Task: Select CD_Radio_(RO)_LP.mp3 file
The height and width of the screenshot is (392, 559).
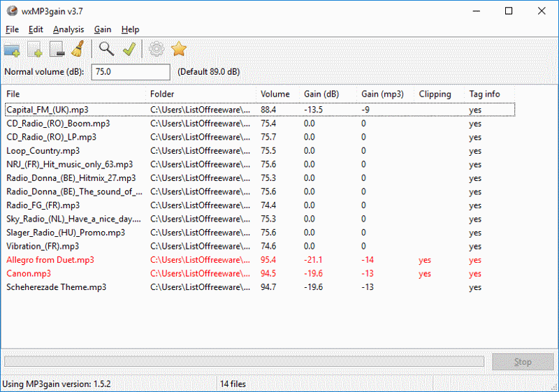Action: (51, 137)
